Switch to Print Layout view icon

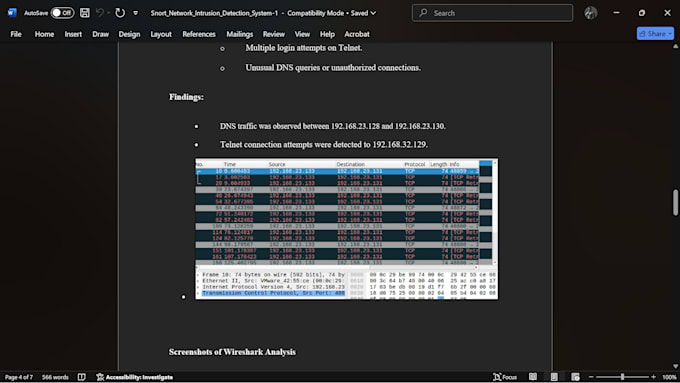[x=554, y=377]
